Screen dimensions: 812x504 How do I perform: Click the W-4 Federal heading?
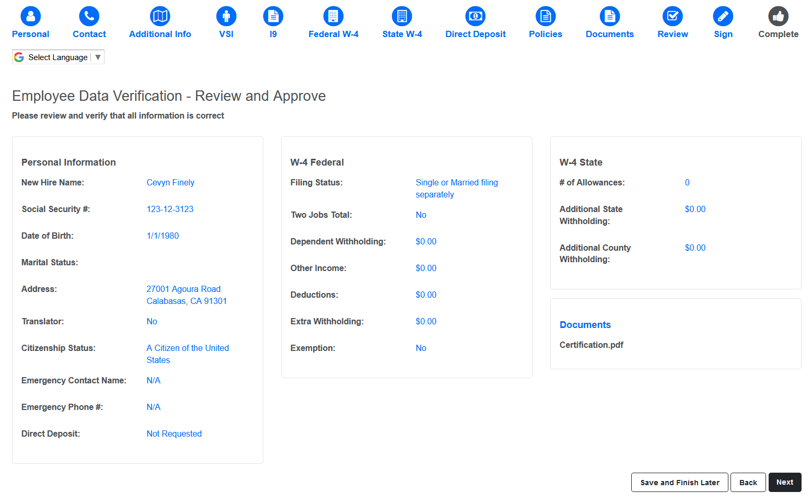(x=317, y=162)
